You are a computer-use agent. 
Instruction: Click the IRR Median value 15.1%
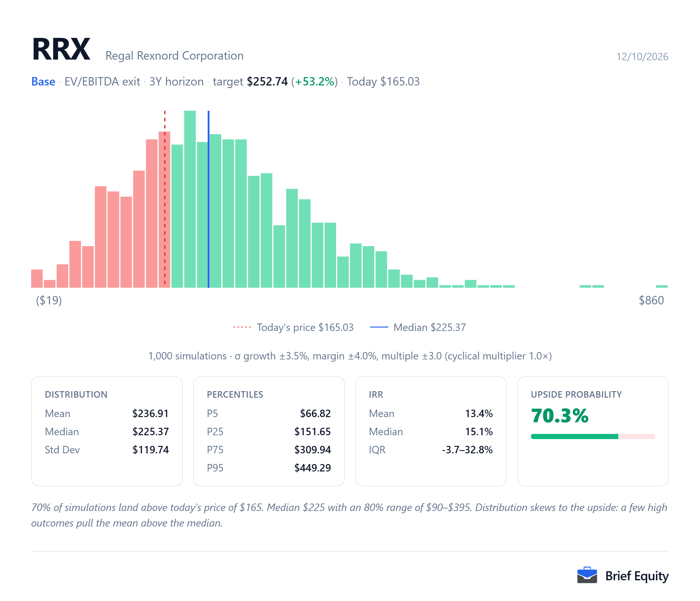(x=479, y=432)
